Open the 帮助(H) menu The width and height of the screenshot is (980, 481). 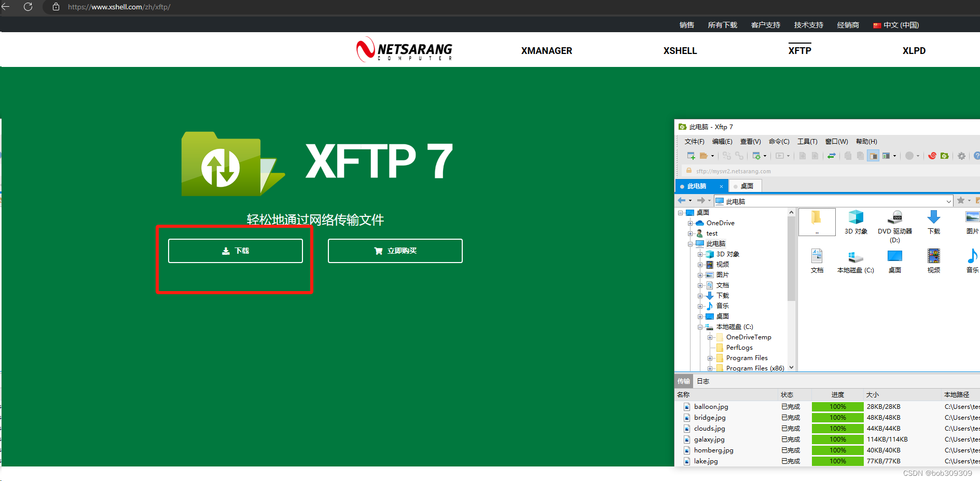click(x=866, y=142)
